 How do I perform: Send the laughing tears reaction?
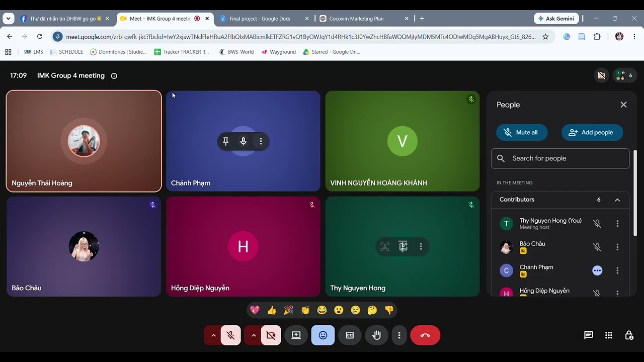tap(322, 310)
